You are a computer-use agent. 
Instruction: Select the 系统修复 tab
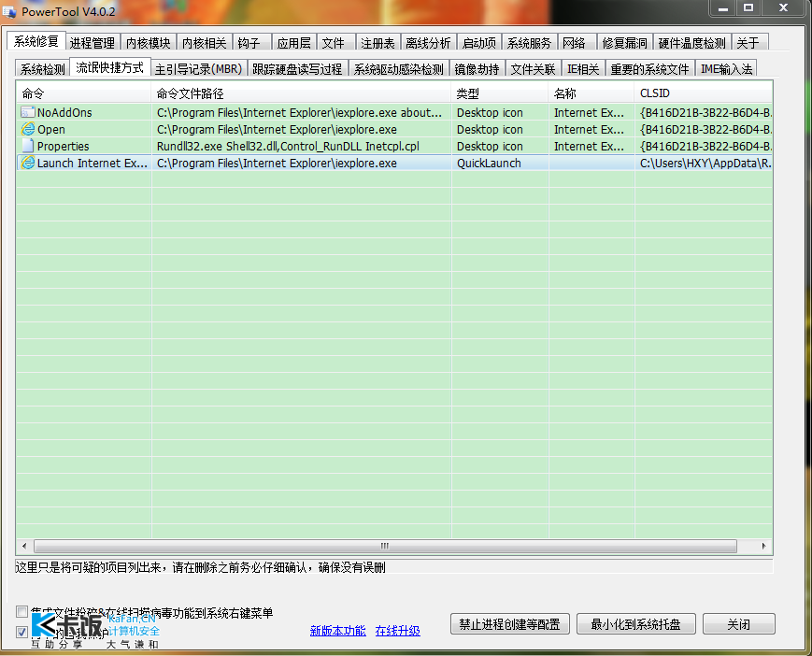(x=36, y=41)
